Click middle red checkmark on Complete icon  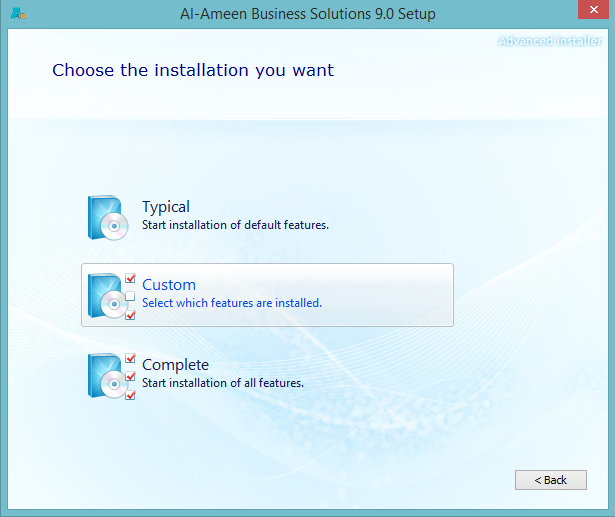click(x=130, y=377)
